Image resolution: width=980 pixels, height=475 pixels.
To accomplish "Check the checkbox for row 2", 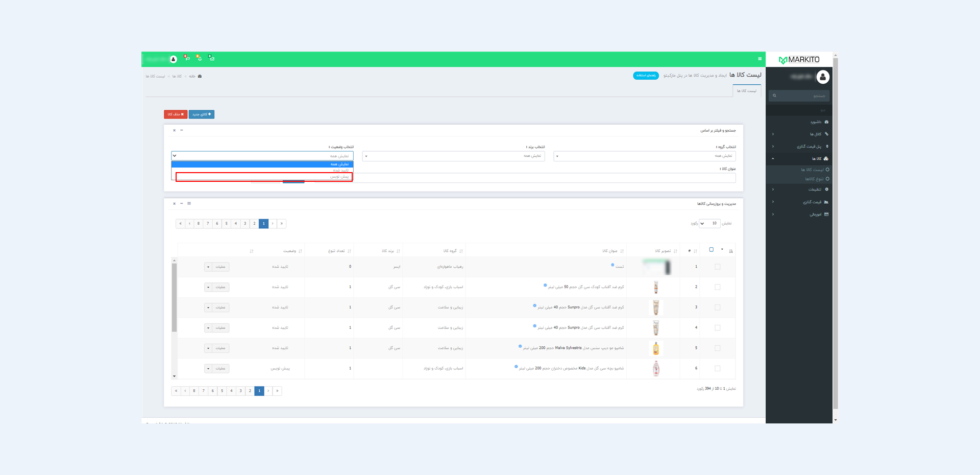I will [x=718, y=287].
